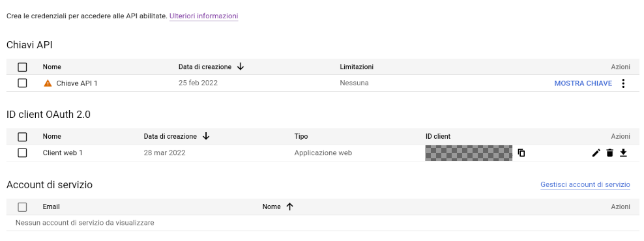Click the Email column header

(51, 206)
